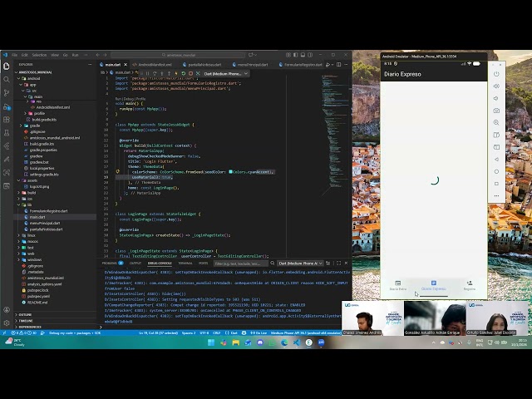Tap Diario Extra in the app's bottom navigation
Viewport: 532px width, 399px height.
[398, 285]
